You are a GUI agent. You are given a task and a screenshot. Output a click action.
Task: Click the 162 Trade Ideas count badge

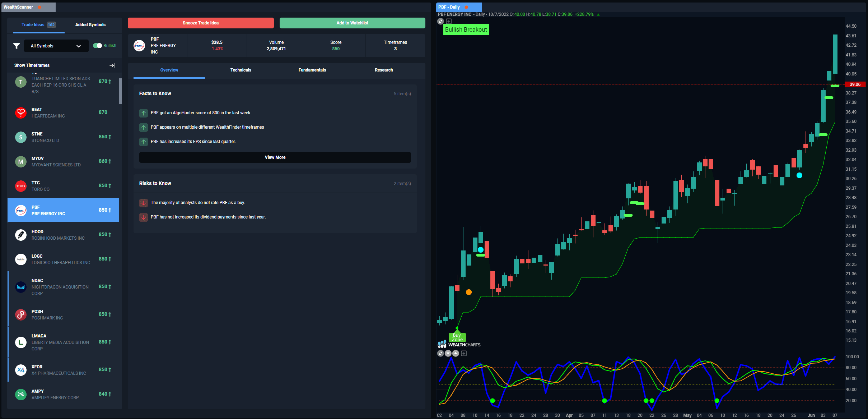tap(51, 25)
